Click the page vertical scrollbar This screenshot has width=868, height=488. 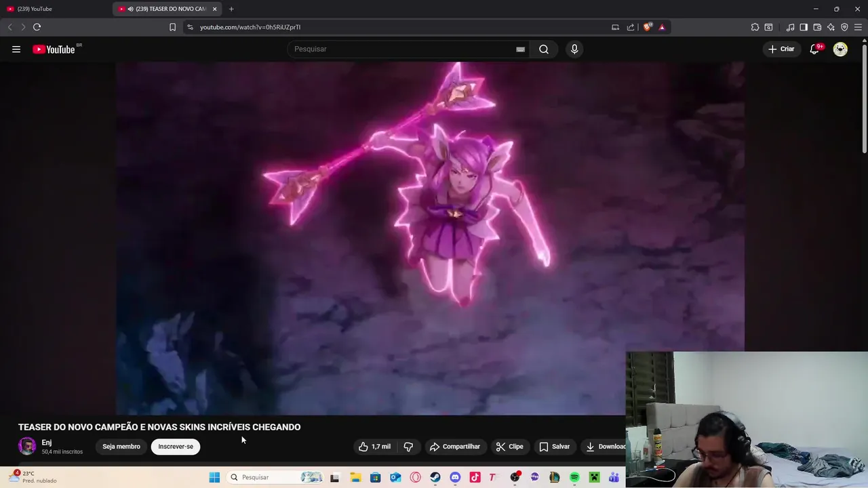coord(864,98)
